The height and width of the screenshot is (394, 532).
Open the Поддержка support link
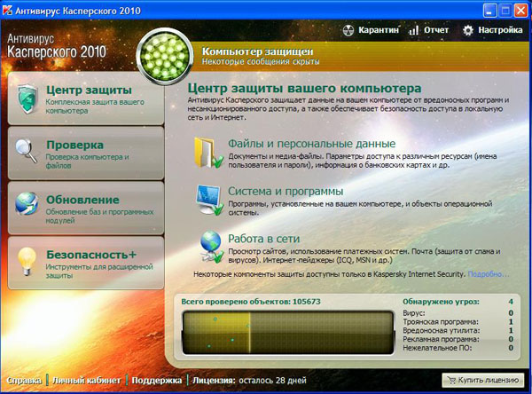(x=156, y=381)
